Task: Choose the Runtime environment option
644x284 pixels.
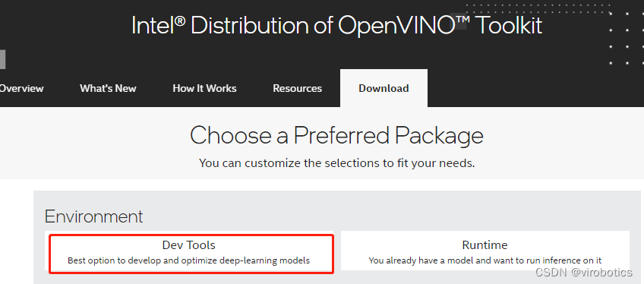Action: point(485,251)
